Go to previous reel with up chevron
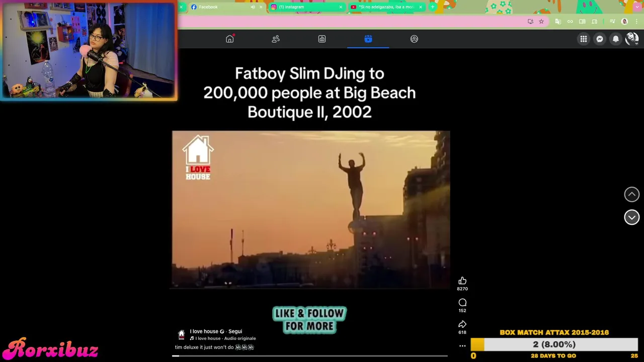The image size is (644, 362). pos(632,194)
